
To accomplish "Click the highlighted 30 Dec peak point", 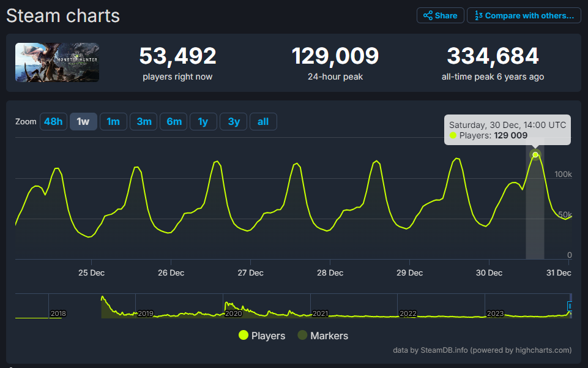I will click(x=535, y=154).
